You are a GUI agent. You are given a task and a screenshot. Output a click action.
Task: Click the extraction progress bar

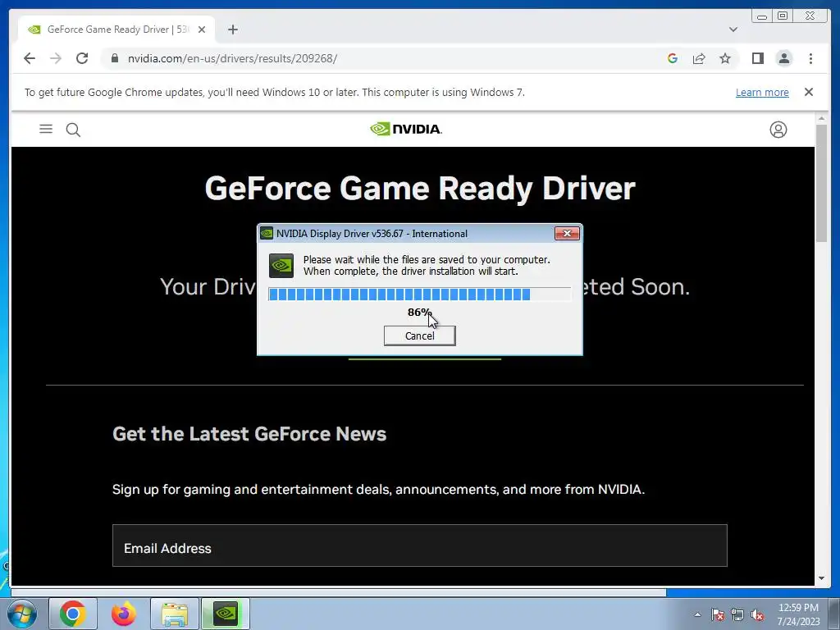coord(419,294)
